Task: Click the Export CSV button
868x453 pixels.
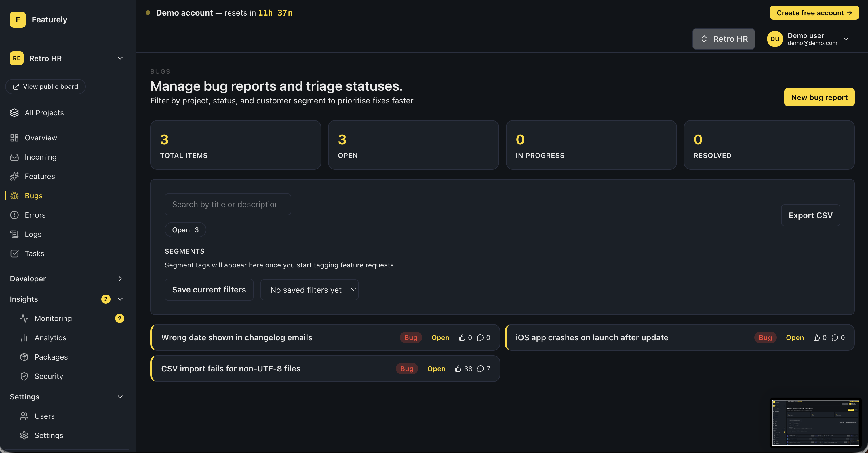Action: point(810,215)
